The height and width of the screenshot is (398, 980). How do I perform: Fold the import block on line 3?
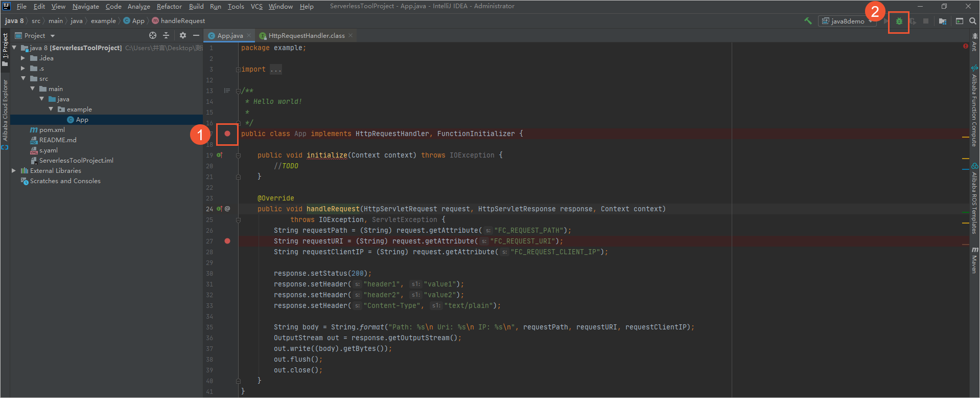(238, 70)
